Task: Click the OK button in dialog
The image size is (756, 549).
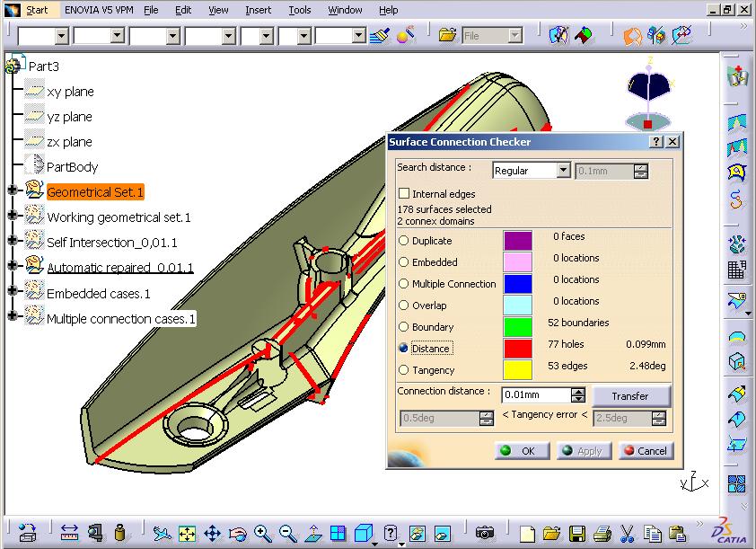Action: coord(523,450)
